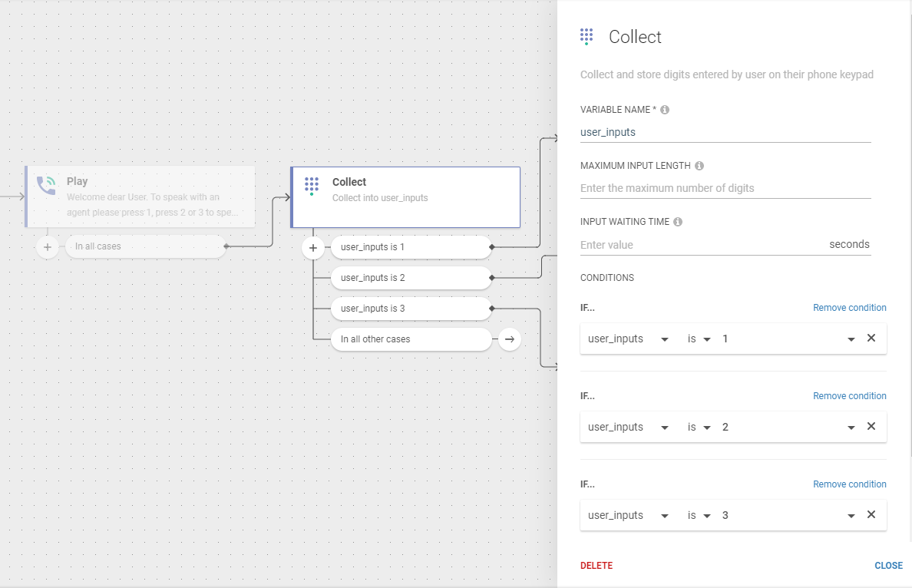Click the Maximum Input Length field
The width and height of the screenshot is (912, 588).
(725, 188)
